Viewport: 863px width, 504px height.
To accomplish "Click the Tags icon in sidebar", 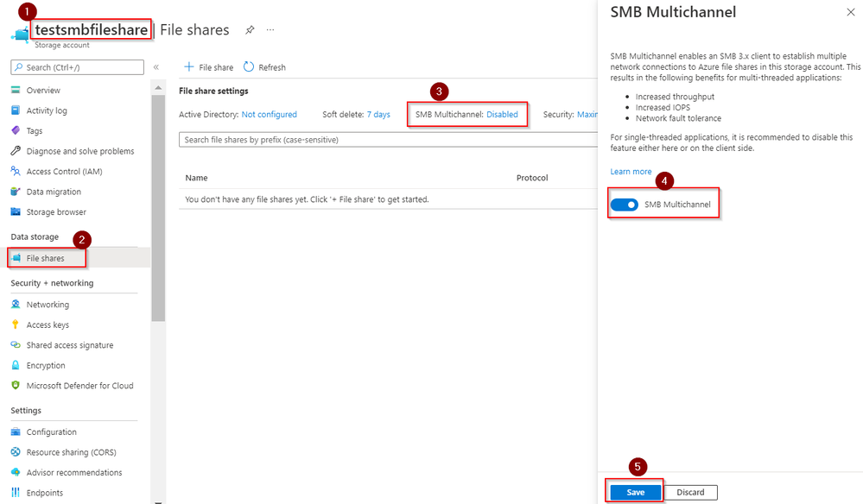I will (x=16, y=131).
